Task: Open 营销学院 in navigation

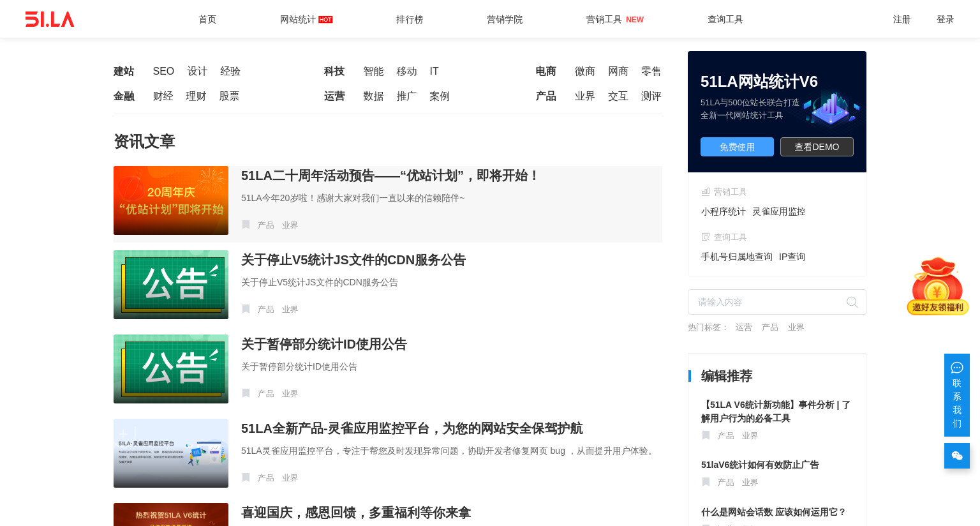Action: click(x=505, y=19)
